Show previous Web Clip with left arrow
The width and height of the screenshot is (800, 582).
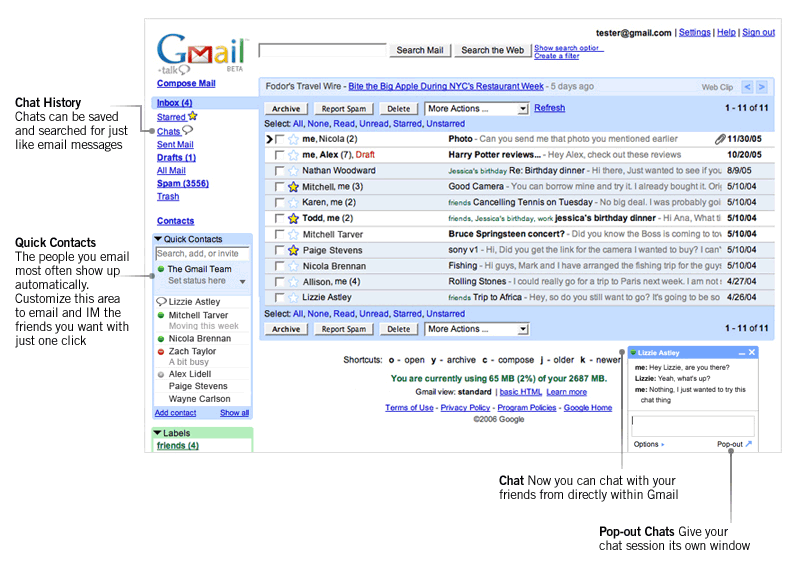(x=747, y=87)
